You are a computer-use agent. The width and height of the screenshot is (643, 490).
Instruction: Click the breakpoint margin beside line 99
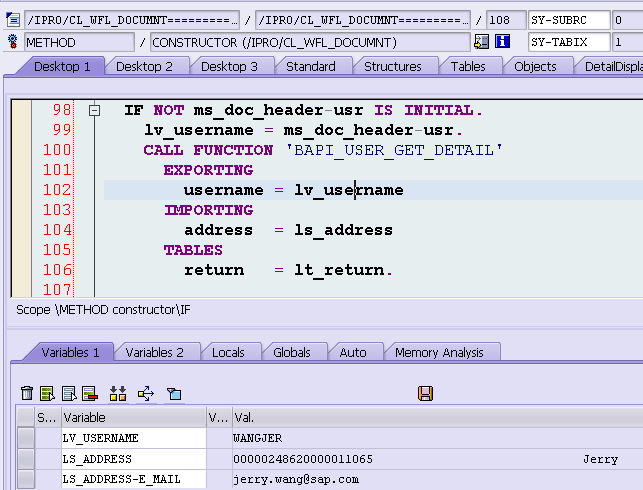coord(22,130)
